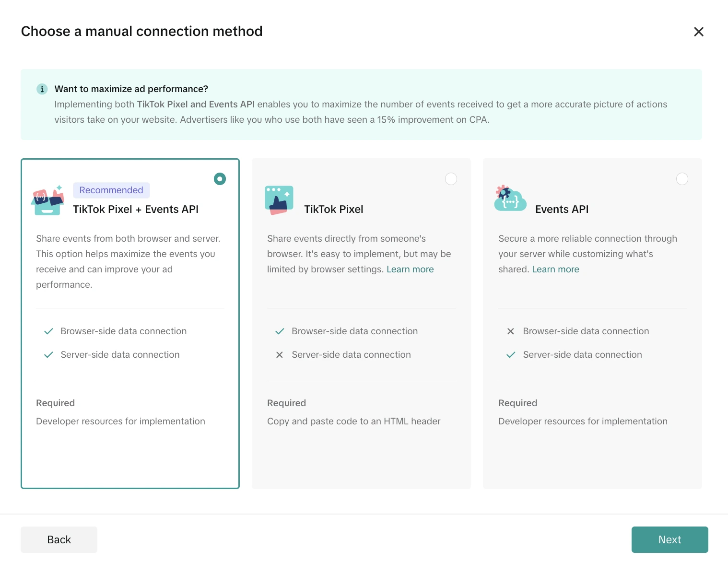Click 'Browser-side data connection' text in TikTok Pixel card
This screenshot has width=728, height=562.
(x=355, y=331)
